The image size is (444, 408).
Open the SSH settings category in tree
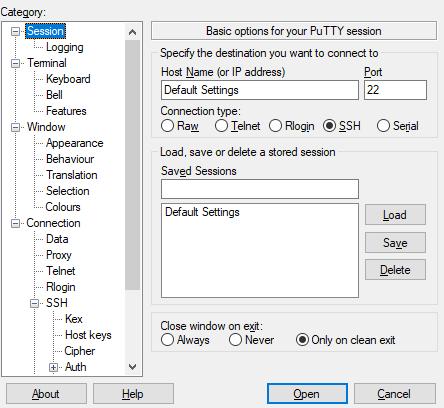pos(57,303)
